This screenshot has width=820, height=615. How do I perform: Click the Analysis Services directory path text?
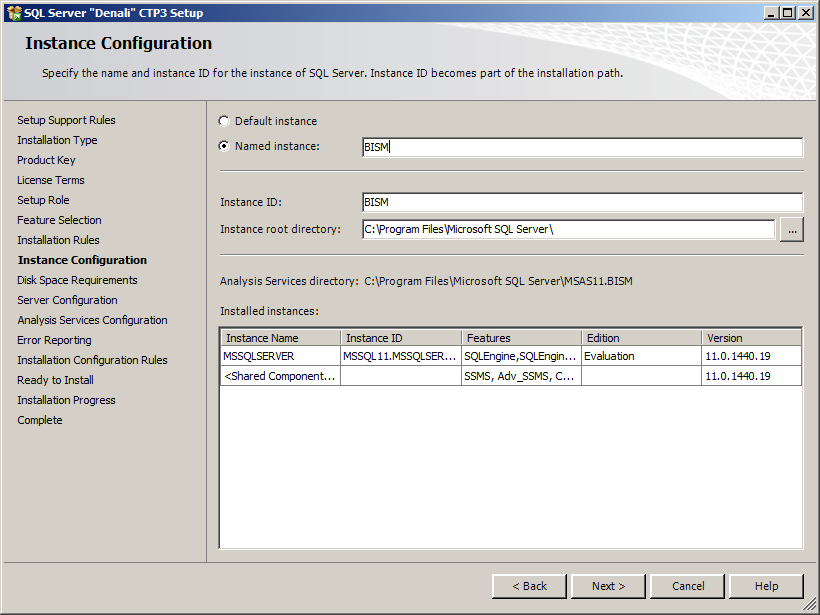point(498,281)
